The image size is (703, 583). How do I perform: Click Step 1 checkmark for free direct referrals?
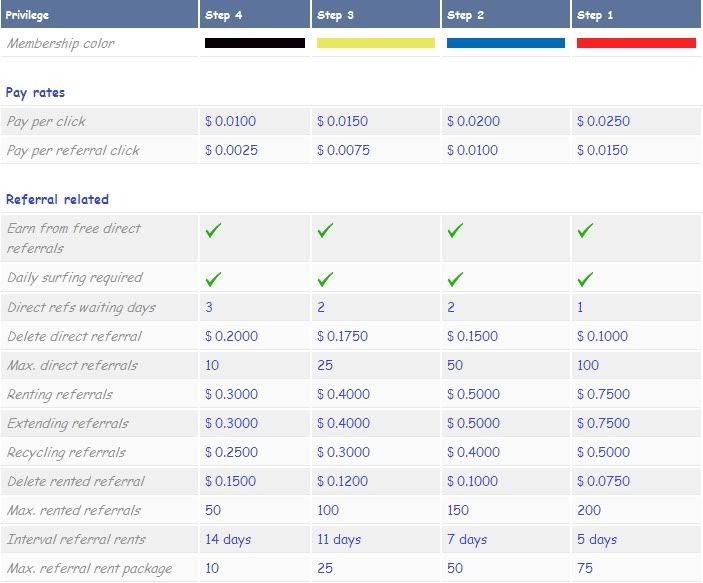tap(585, 230)
